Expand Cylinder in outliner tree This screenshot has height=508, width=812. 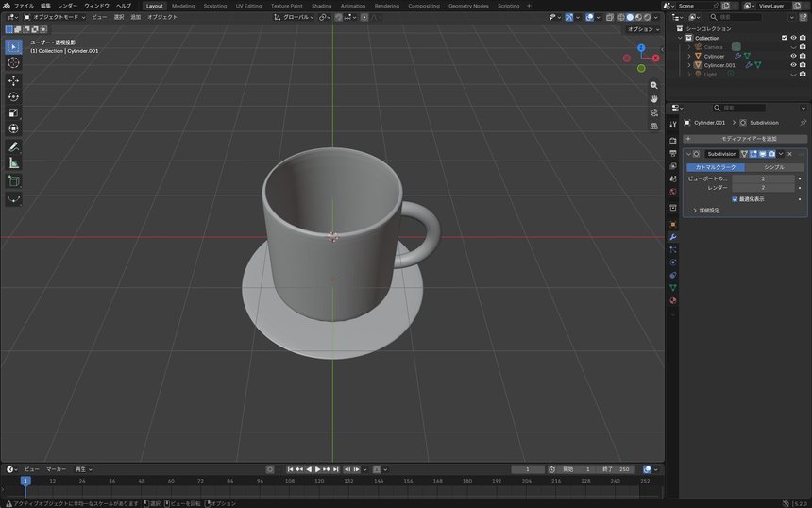(x=688, y=56)
